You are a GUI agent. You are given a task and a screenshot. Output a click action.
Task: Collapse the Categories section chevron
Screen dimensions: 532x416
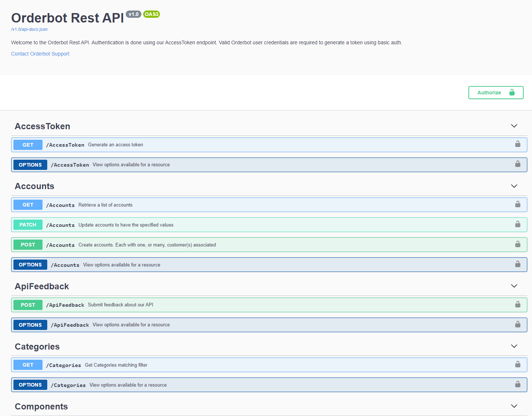pos(514,346)
